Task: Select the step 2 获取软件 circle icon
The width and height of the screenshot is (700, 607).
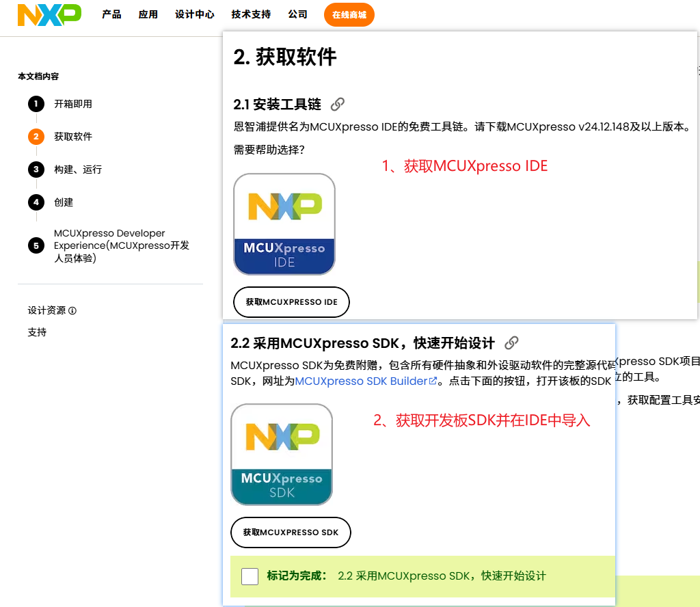Action: click(x=36, y=136)
